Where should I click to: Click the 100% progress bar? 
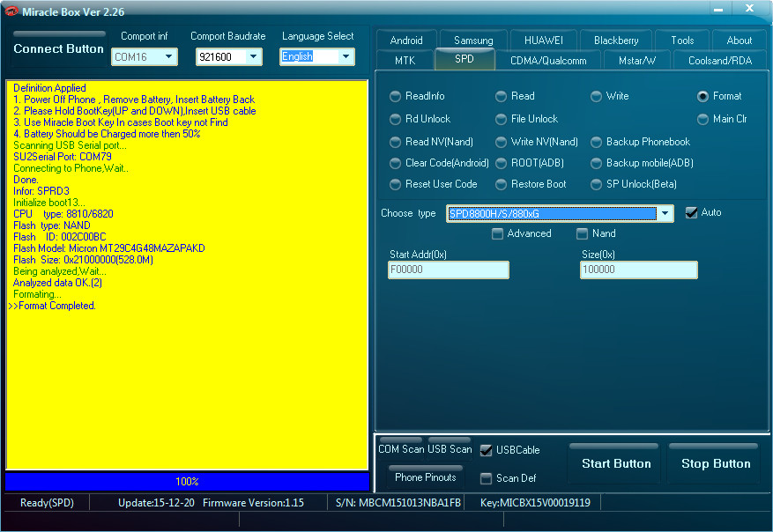[x=188, y=481]
